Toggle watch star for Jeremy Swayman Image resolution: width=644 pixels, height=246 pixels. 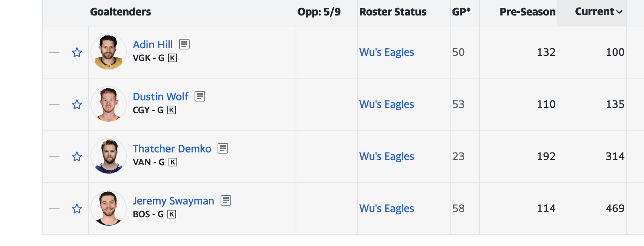(x=77, y=209)
